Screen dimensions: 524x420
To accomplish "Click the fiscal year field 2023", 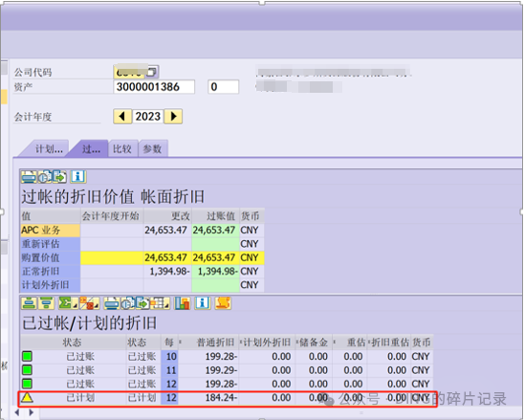I will (147, 117).
